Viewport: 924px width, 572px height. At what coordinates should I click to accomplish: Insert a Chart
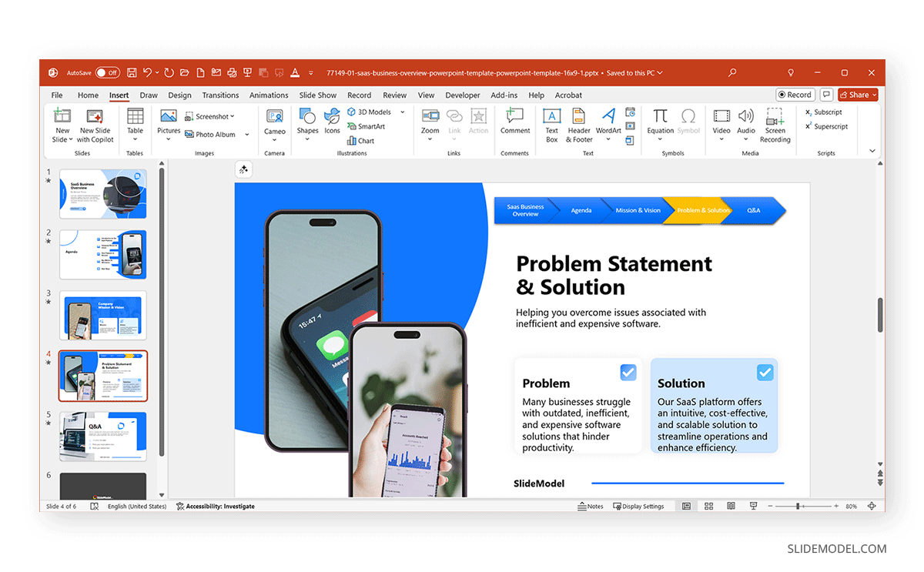coord(361,139)
